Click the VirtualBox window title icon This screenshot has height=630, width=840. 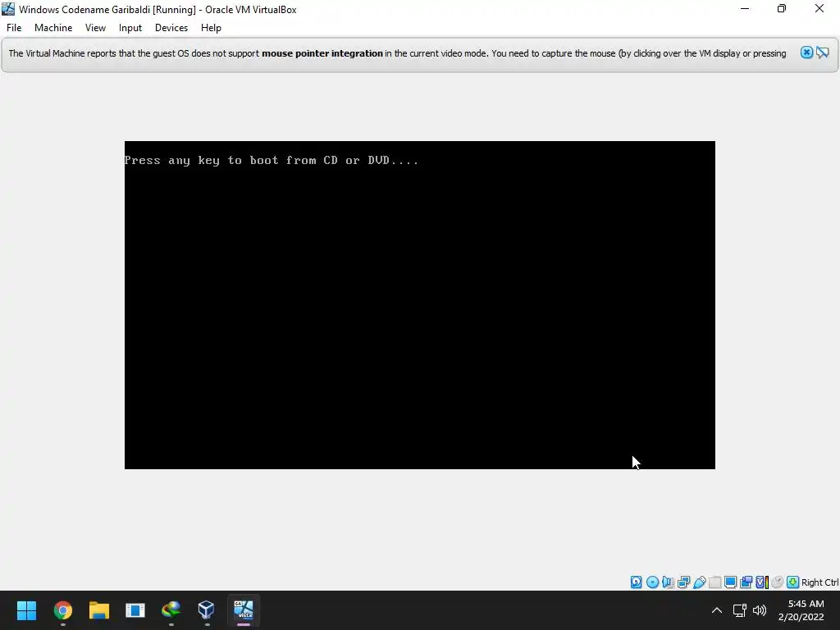[8, 9]
